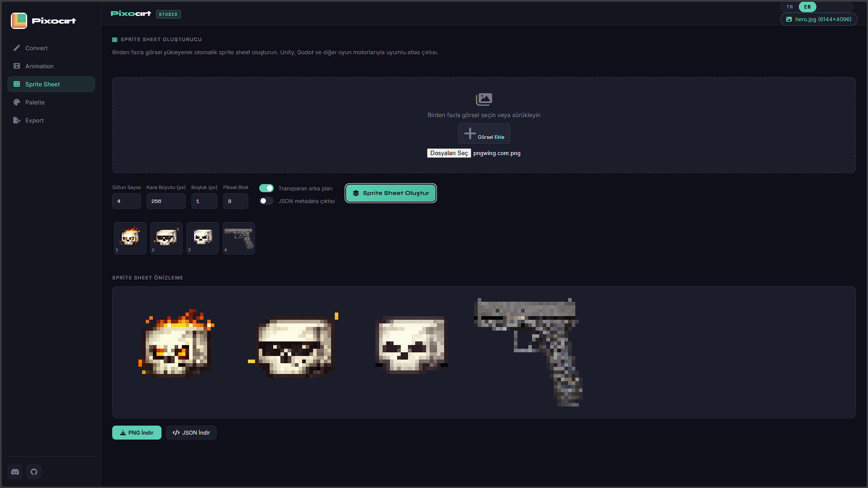Screen dimensions: 868x488
Task: Click the flaming skull in preview
Action: point(176,343)
